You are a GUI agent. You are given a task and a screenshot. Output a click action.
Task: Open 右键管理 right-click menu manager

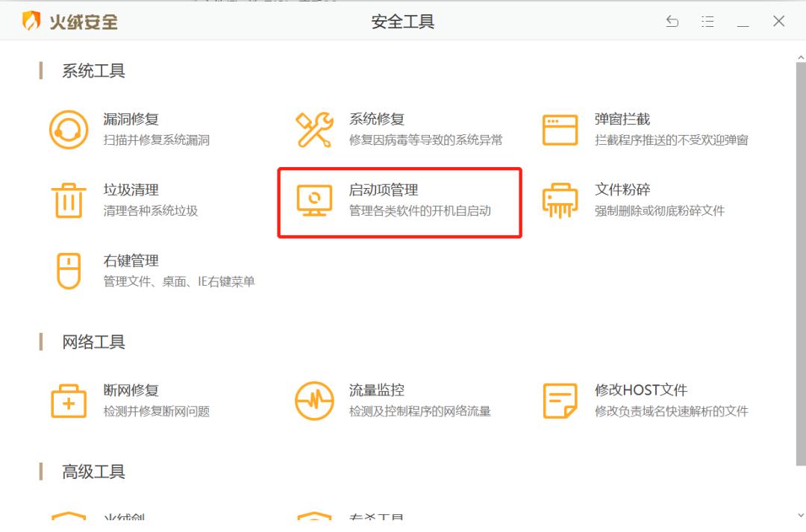[68, 271]
